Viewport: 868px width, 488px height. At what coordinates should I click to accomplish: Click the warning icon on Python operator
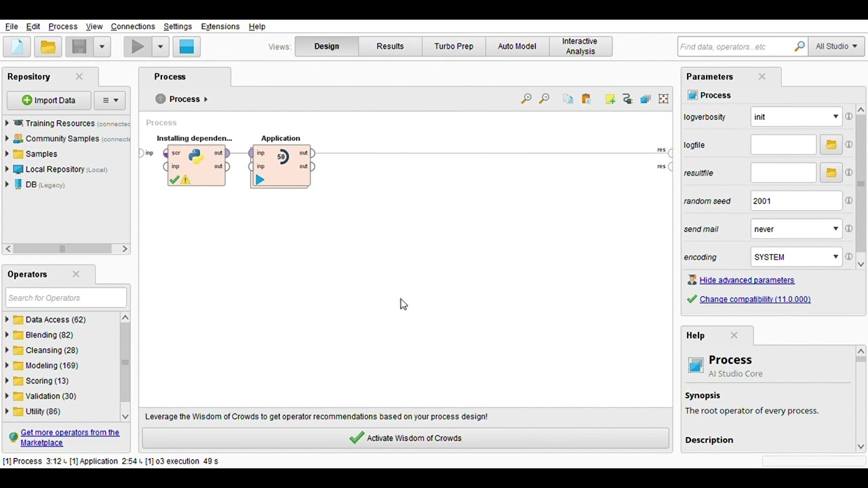[x=185, y=180]
